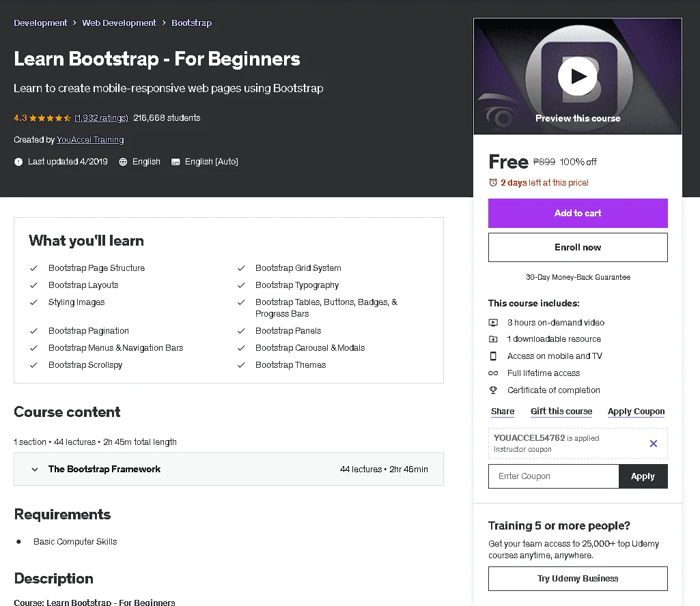Click checkmark beside Bootstrap Page Structure
700x606 pixels.
click(33, 268)
